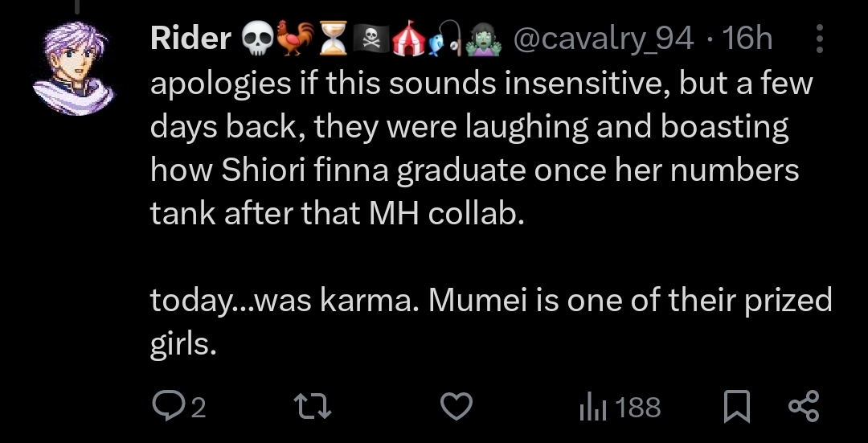Click the display name Rider
The height and width of the screenshot is (443, 868).
click(190, 39)
